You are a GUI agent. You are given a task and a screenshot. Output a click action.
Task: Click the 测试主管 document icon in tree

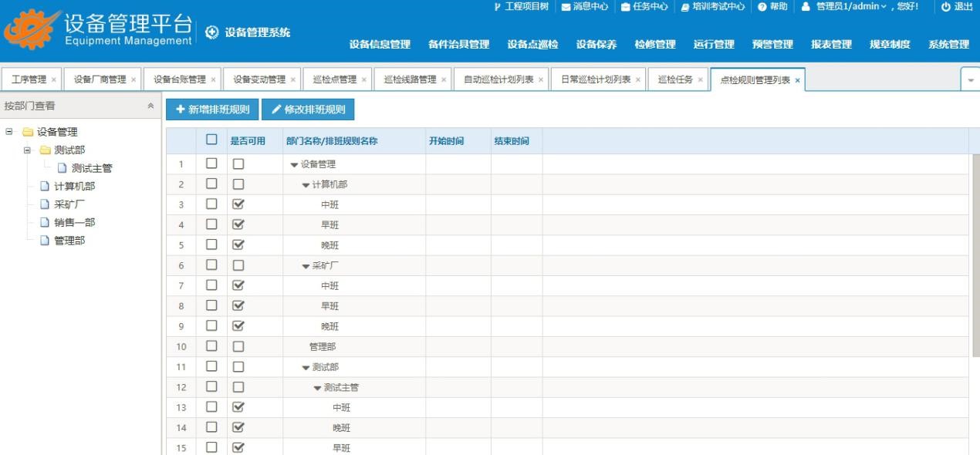62,168
